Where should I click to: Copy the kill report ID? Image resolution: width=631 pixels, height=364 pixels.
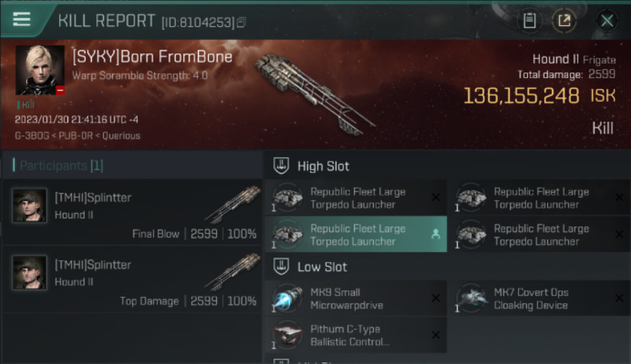(241, 22)
